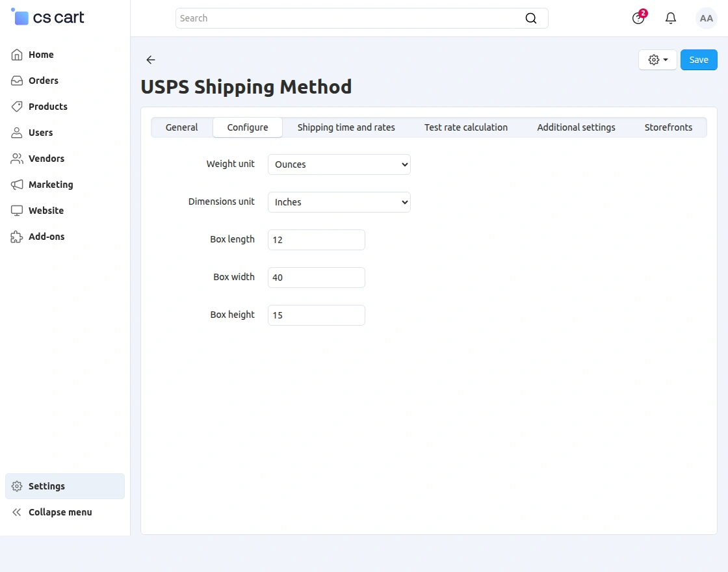728x572 pixels.
Task: Open the Orders menu item
Action: (x=65, y=81)
